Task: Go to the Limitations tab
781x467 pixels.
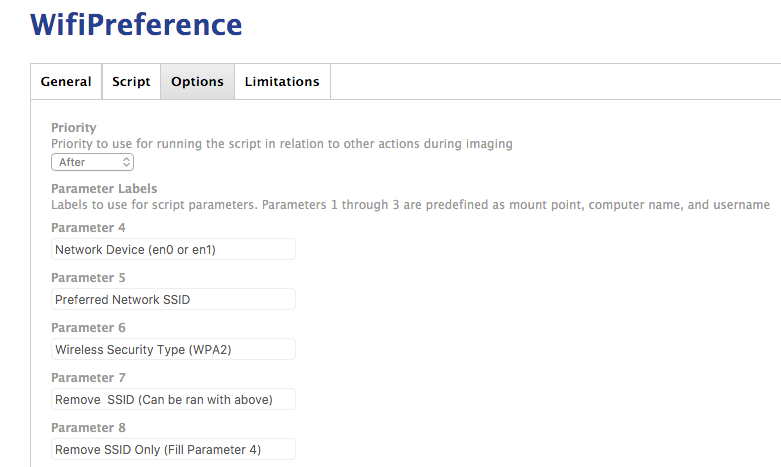Action: tap(282, 82)
